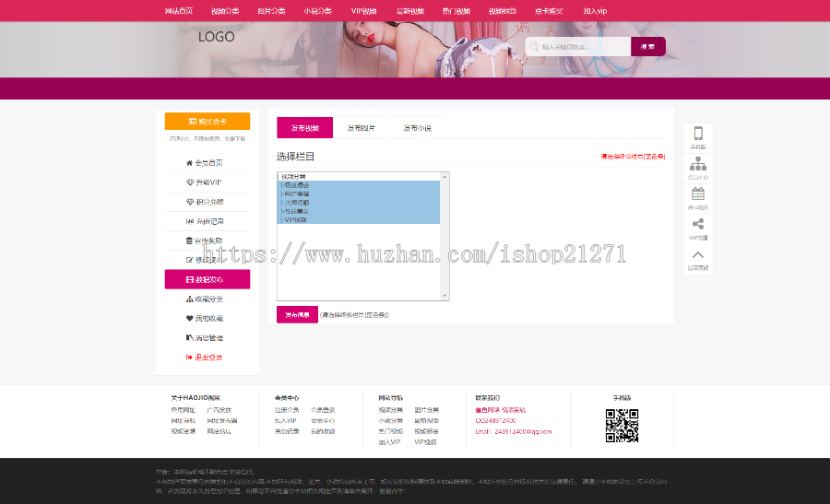Open the 手机版 phone icon in floating panel
The width and height of the screenshot is (830, 504).
(698, 134)
